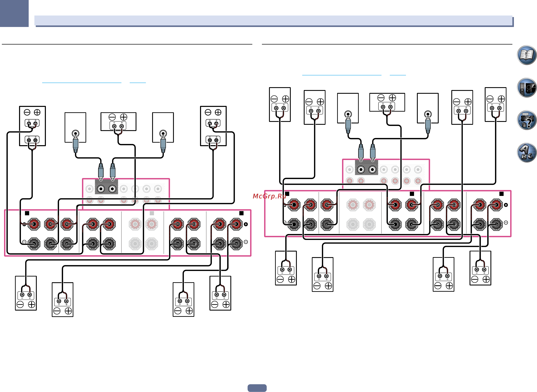Open the contents via the open-book icon

(x=527, y=55)
